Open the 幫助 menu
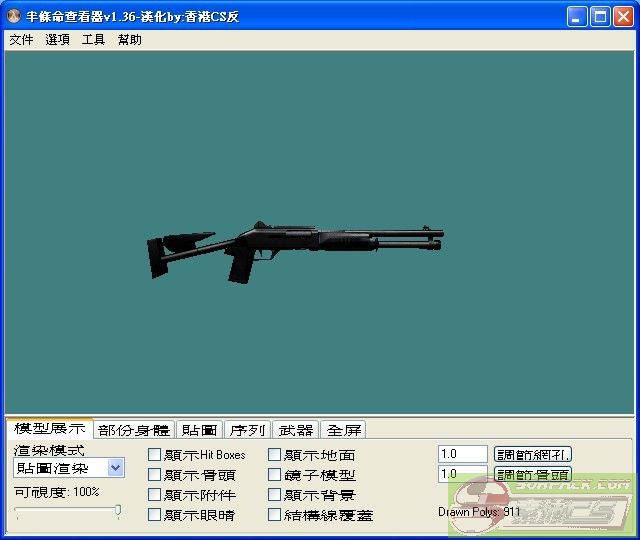The height and width of the screenshot is (540, 640). tap(129, 40)
